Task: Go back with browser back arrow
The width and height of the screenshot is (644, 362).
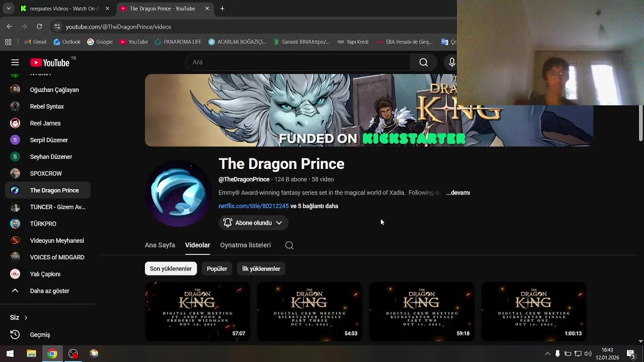Action: [9, 27]
